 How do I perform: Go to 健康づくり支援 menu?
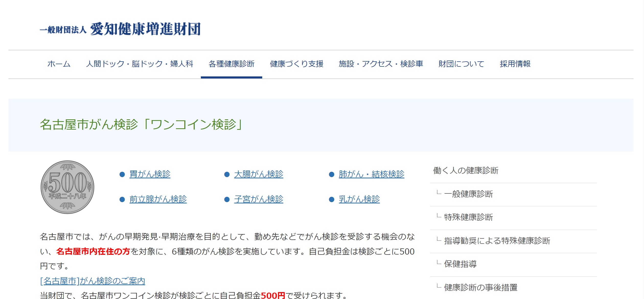pos(296,64)
